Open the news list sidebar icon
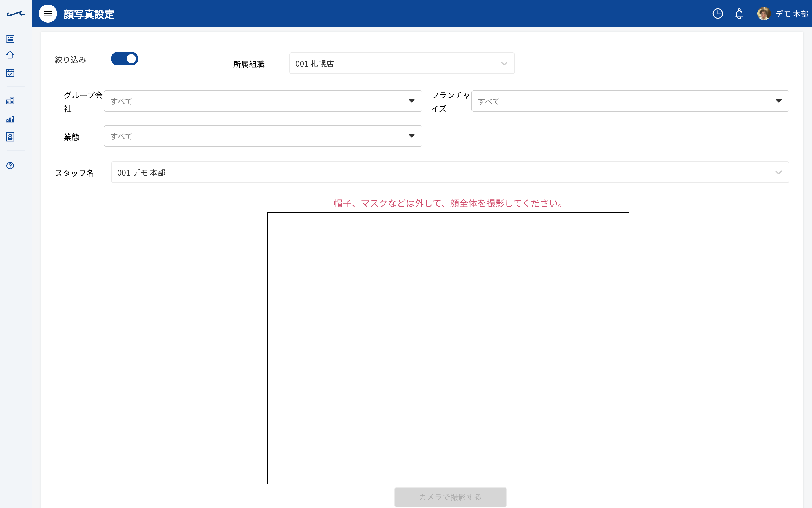Screen dimensions: 812x508 [x=10, y=39]
